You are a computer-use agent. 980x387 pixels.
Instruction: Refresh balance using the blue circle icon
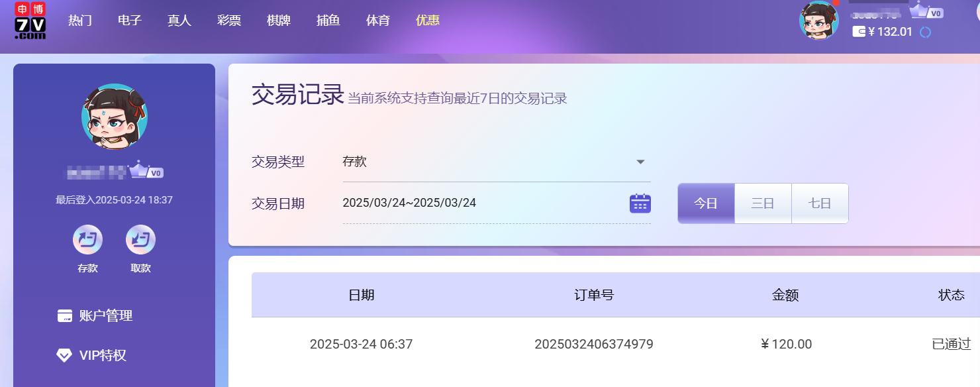926,32
